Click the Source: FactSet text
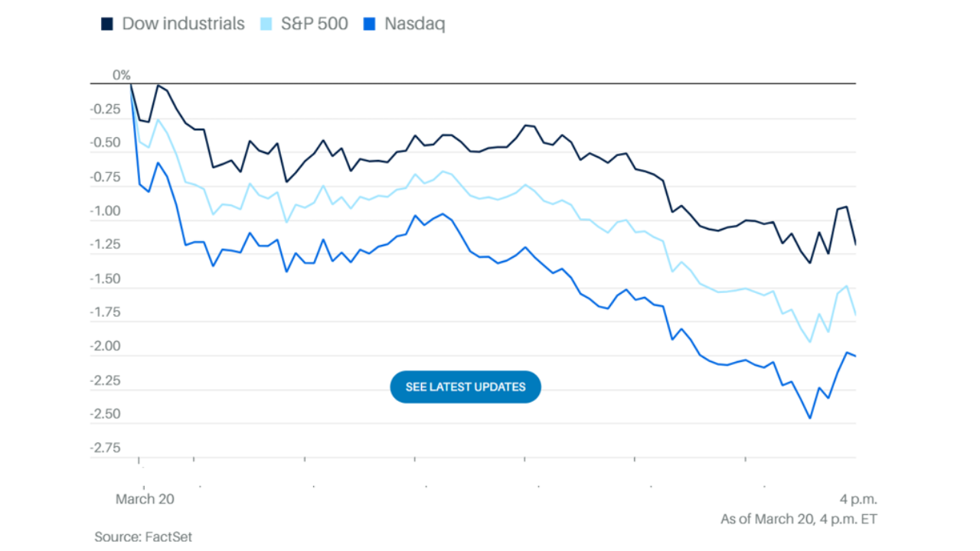The image size is (980, 551). tap(143, 536)
